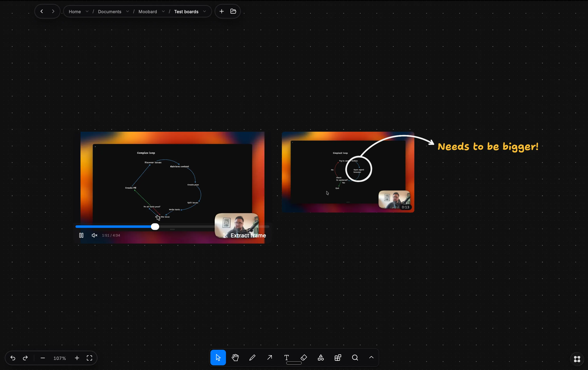588x370 pixels.
Task: Open the widgets grid-plus tool
Action: tap(338, 358)
